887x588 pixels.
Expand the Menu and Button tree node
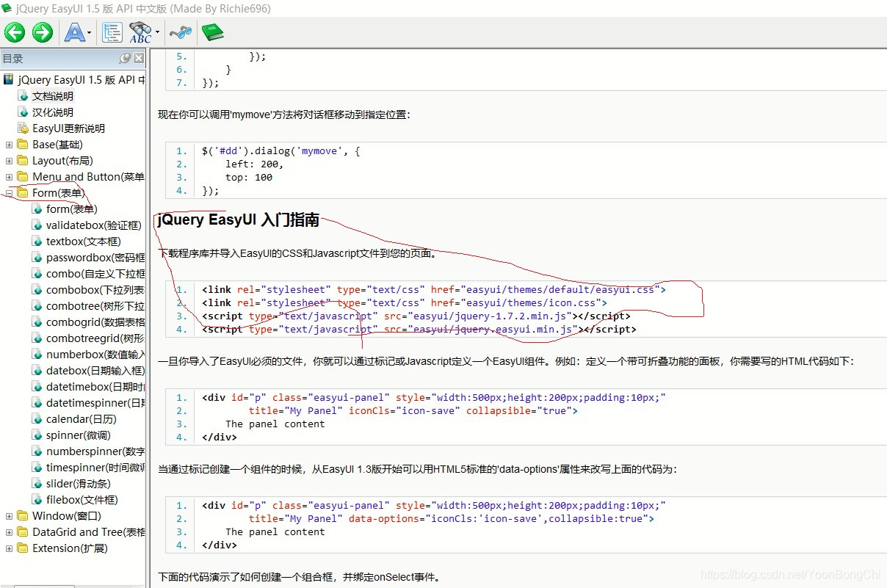click(9, 177)
